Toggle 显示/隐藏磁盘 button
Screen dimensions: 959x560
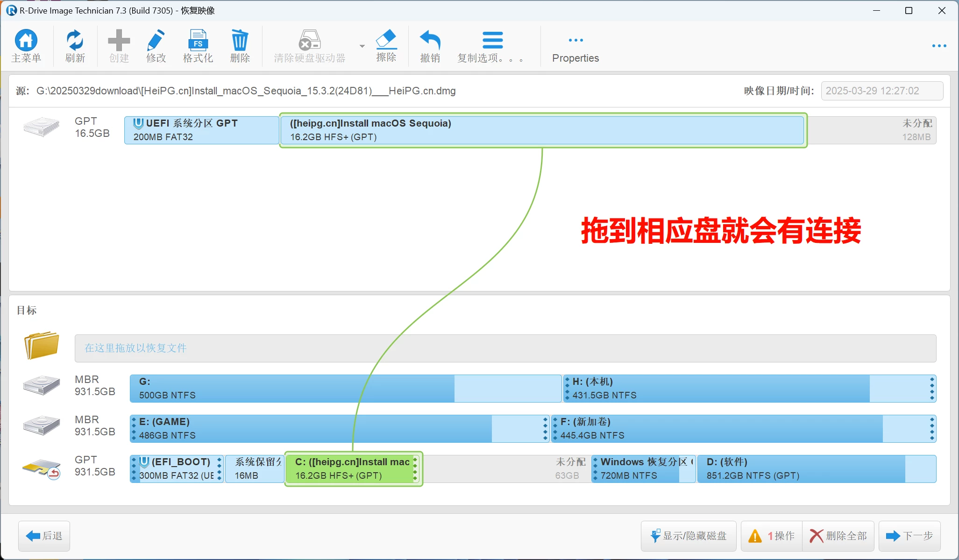pos(689,536)
